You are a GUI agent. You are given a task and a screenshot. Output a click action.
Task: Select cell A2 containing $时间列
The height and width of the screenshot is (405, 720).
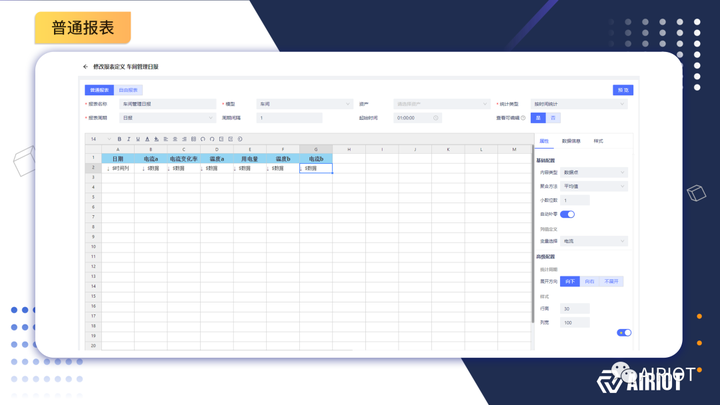point(118,169)
